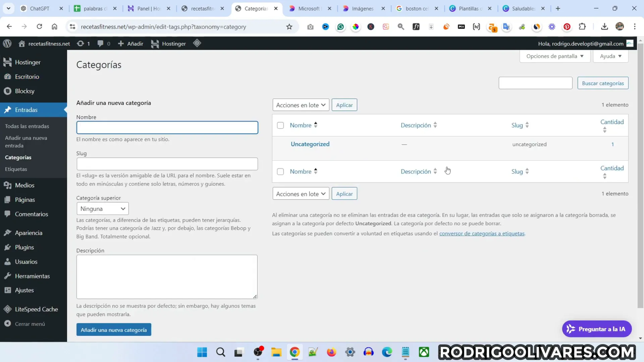Open the Plugins section in the sidebar
This screenshot has width=644, height=362.
[x=25, y=247]
